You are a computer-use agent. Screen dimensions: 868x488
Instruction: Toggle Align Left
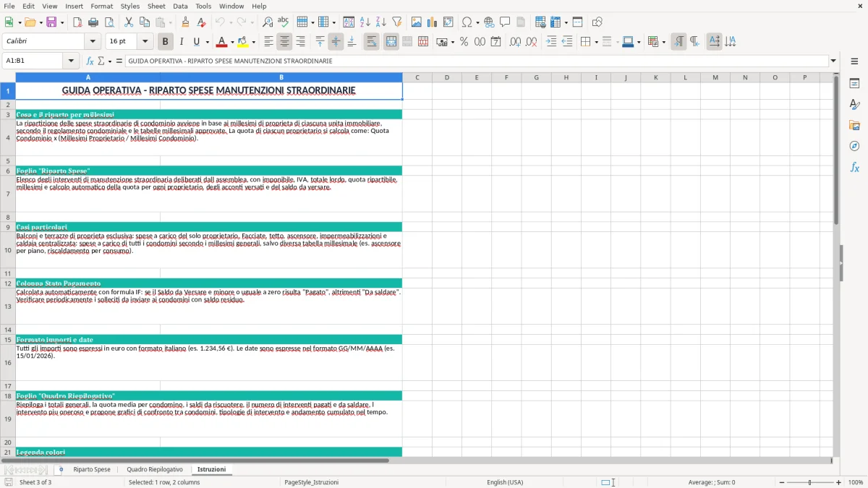point(268,42)
